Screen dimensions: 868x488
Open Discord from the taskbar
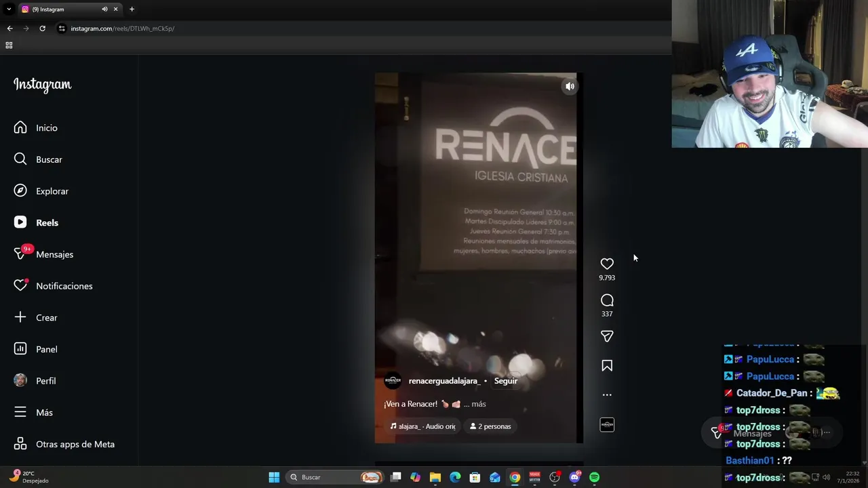pos(575,477)
